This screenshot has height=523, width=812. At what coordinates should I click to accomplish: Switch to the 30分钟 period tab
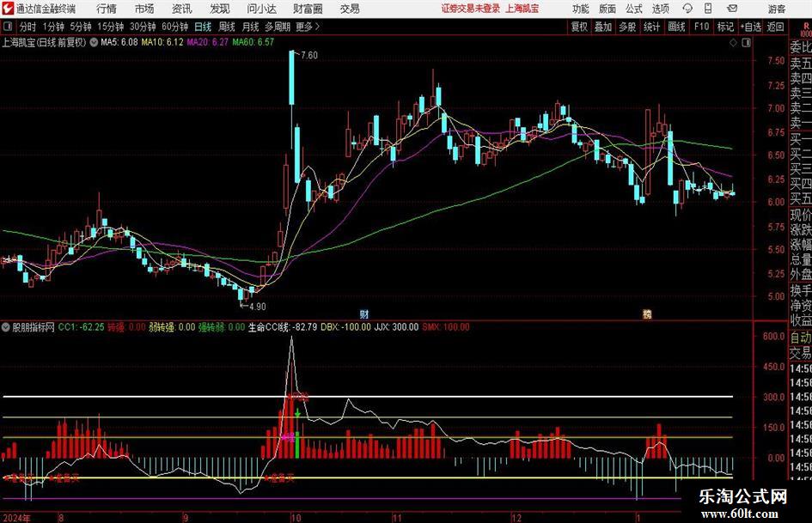pyautogui.click(x=143, y=27)
